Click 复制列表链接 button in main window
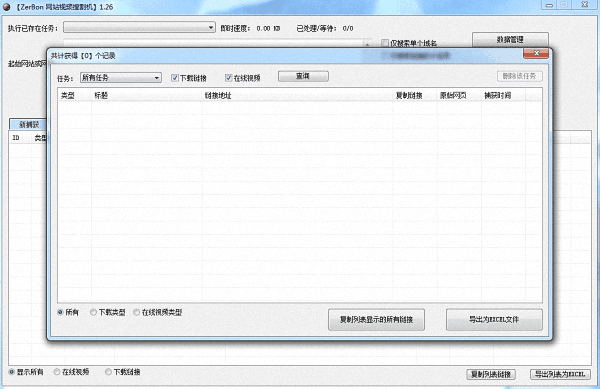The width and height of the screenshot is (600, 389). pos(491,374)
